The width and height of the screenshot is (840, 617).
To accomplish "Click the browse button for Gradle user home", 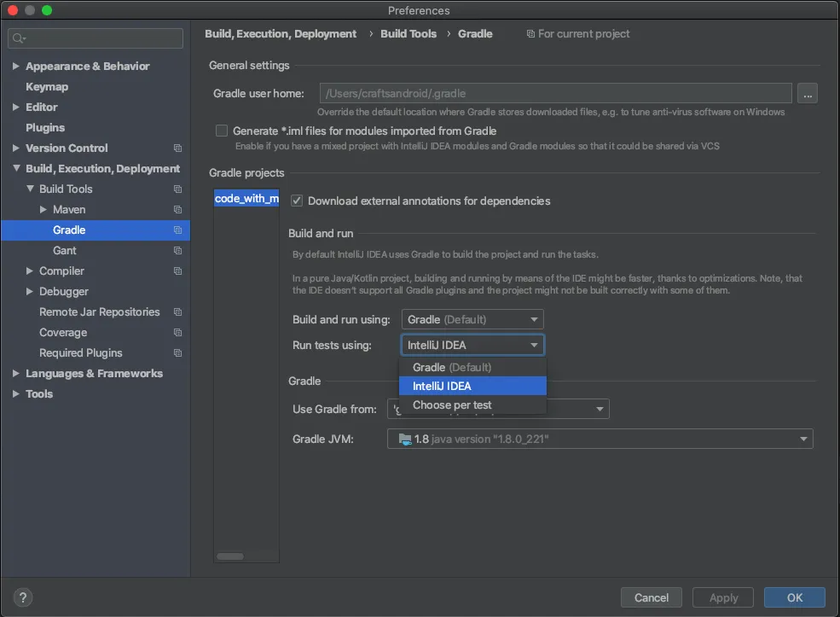I will (x=807, y=93).
